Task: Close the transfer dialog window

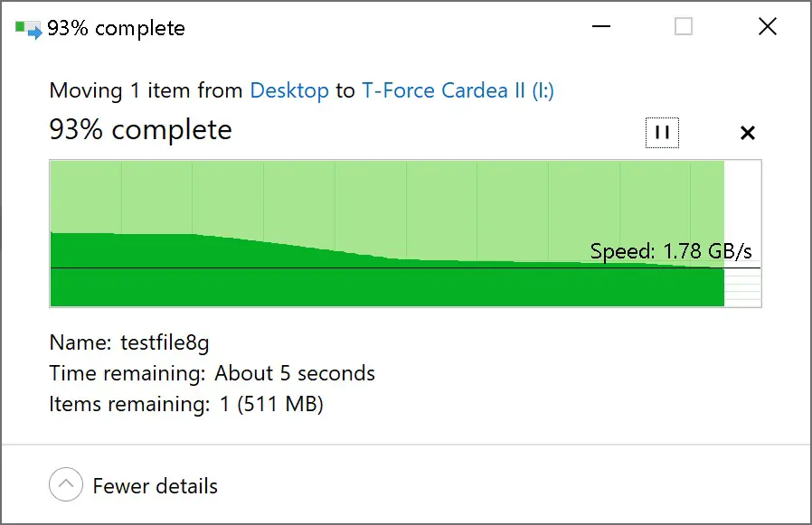Action: coord(767,26)
